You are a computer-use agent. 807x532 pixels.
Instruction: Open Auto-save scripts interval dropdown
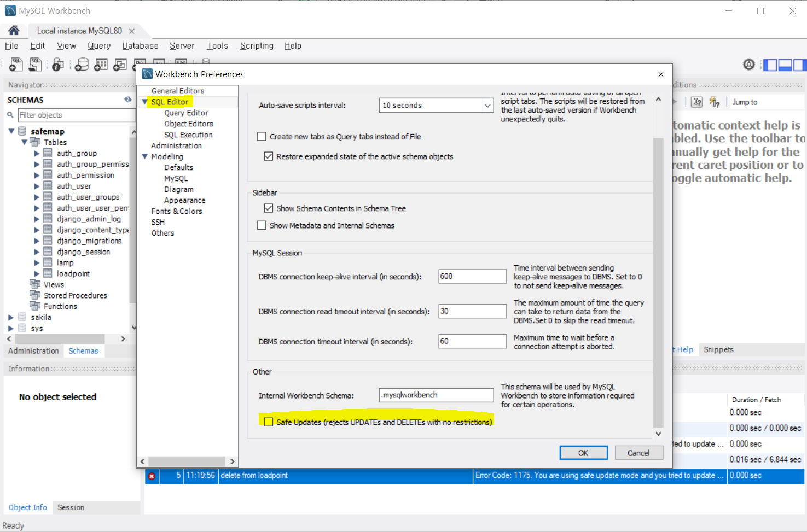tap(487, 106)
